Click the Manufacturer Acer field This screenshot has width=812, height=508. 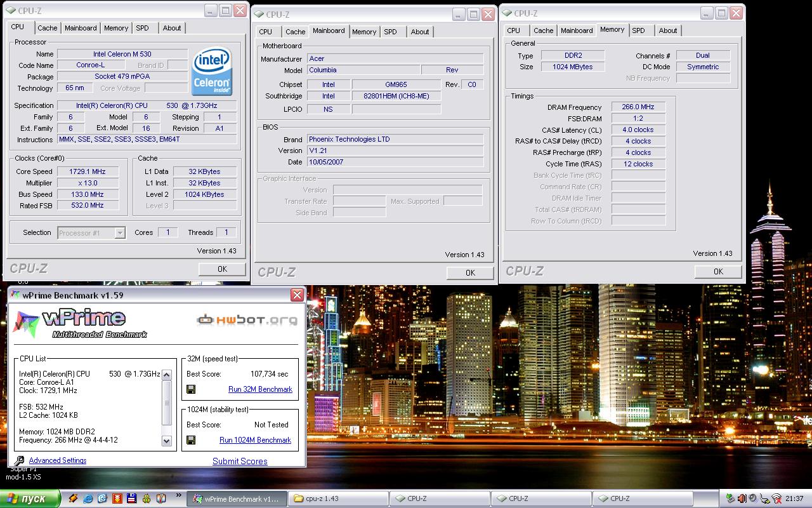point(395,58)
